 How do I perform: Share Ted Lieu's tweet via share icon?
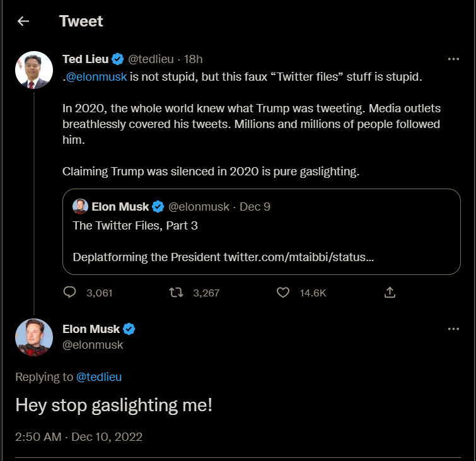coord(390,293)
